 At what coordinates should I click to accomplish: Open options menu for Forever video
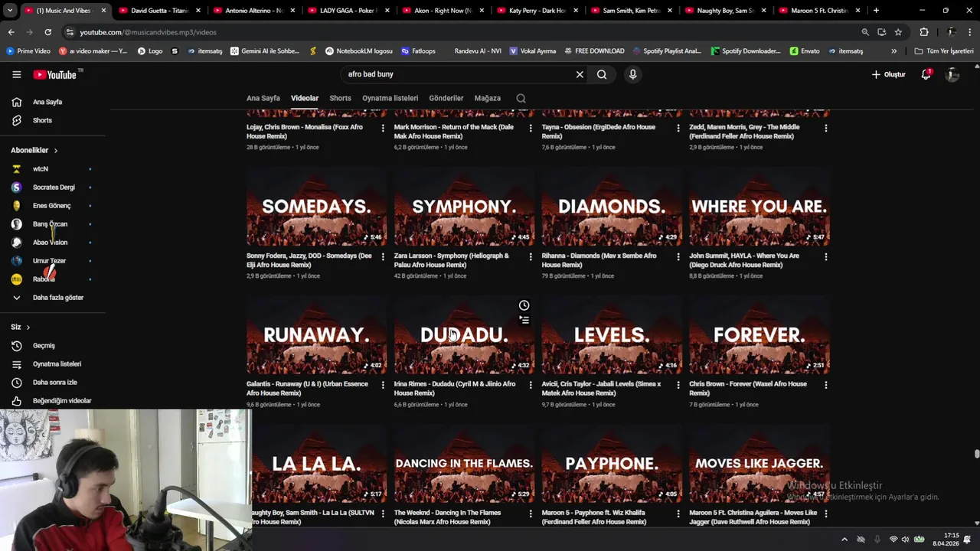(825, 385)
